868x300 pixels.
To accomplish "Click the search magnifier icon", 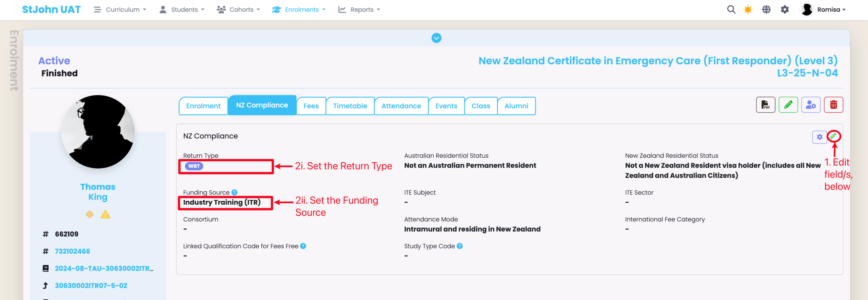I will click(x=731, y=9).
